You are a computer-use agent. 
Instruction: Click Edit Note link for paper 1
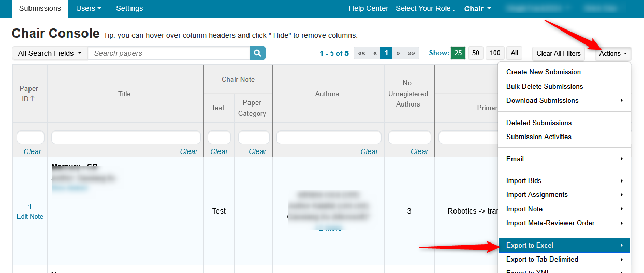[x=30, y=216]
